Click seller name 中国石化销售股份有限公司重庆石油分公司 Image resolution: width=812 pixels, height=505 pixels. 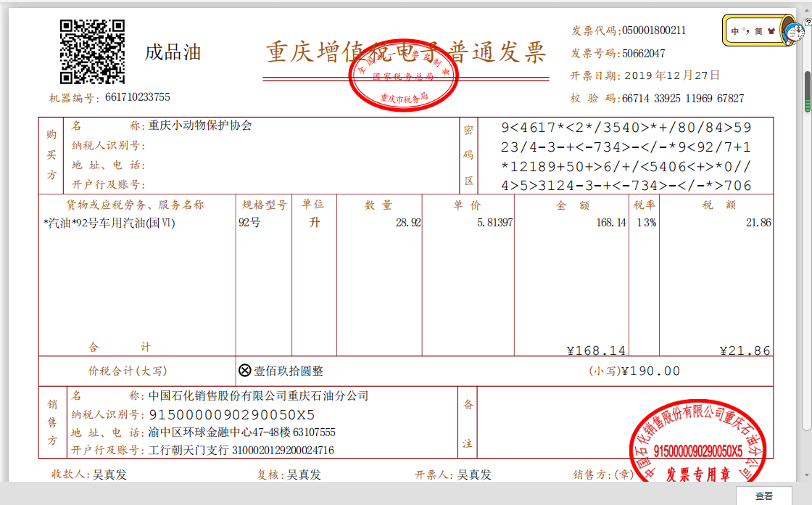tap(258, 396)
